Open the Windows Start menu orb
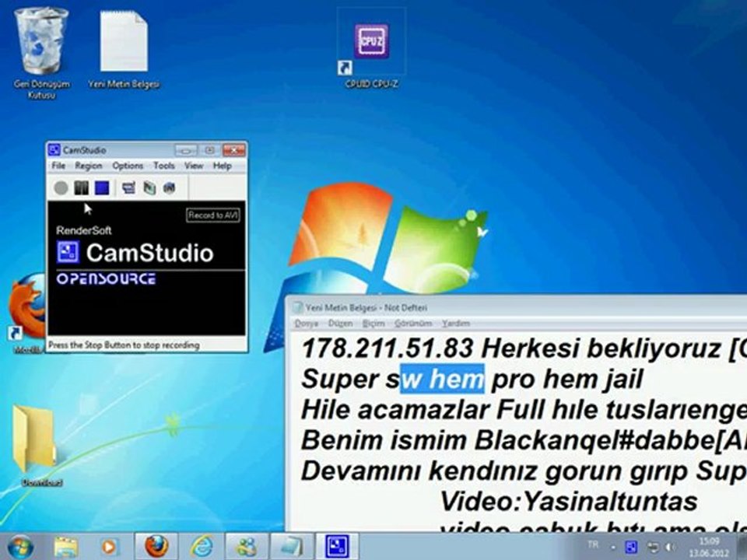The image size is (747, 560). pos(20,547)
